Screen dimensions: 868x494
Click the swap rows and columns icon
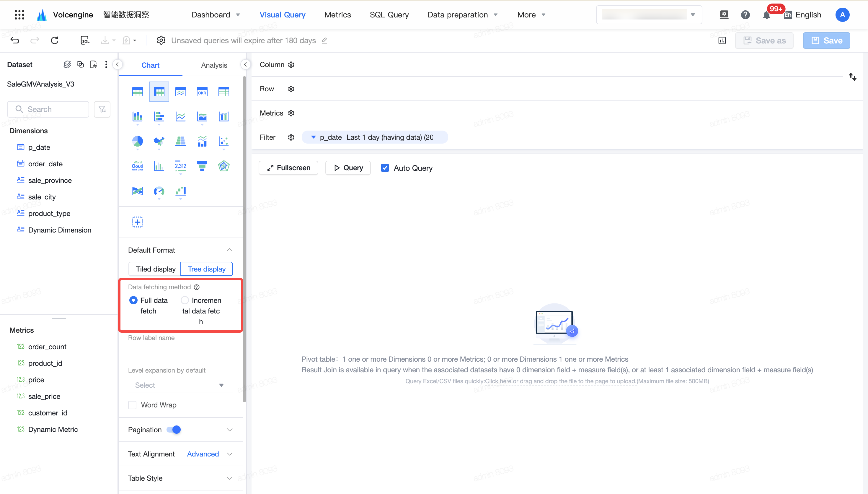(x=852, y=77)
